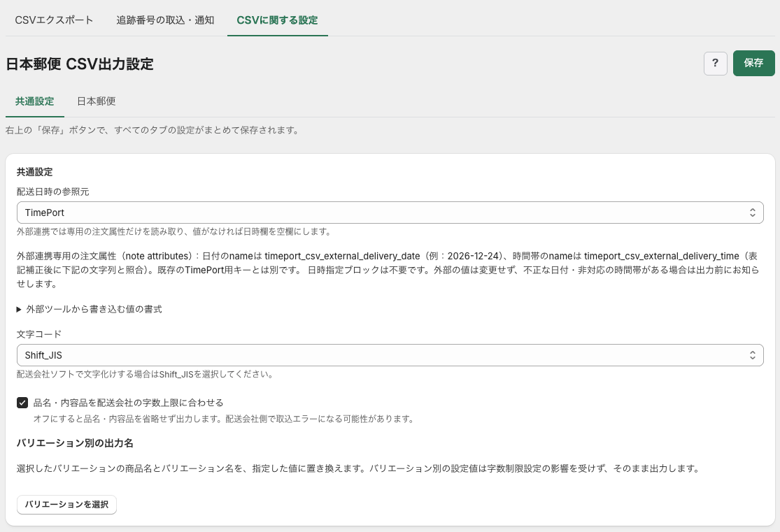The width and height of the screenshot is (780, 532).
Task: Click the 選択したバリエーションの商品名 description
Action: coord(359,468)
